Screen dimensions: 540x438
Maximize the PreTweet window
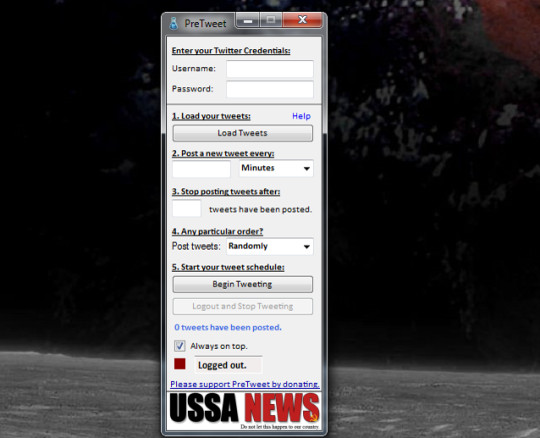point(271,20)
